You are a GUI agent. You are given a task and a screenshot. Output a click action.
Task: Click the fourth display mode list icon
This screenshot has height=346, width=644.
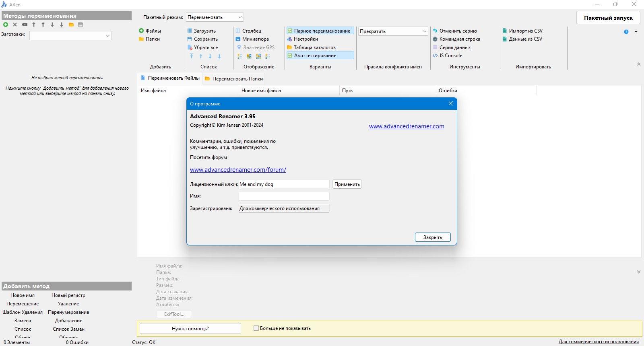point(268,56)
